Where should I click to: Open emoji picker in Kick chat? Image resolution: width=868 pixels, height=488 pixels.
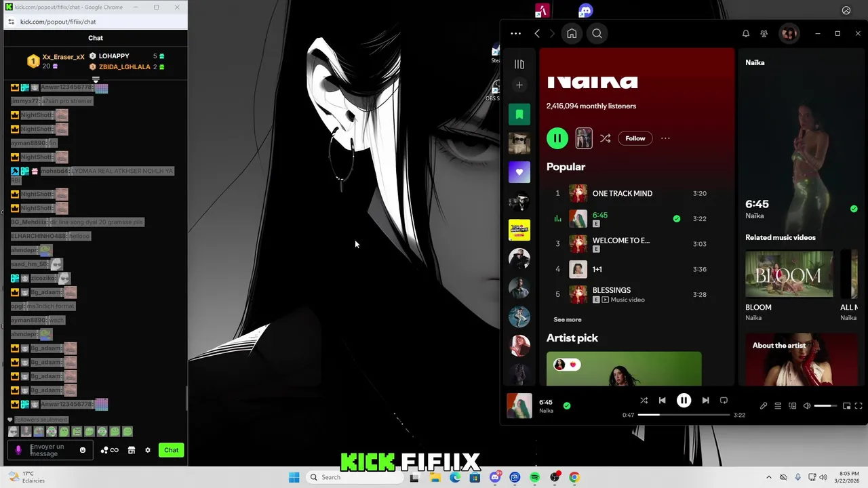point(83,450)
